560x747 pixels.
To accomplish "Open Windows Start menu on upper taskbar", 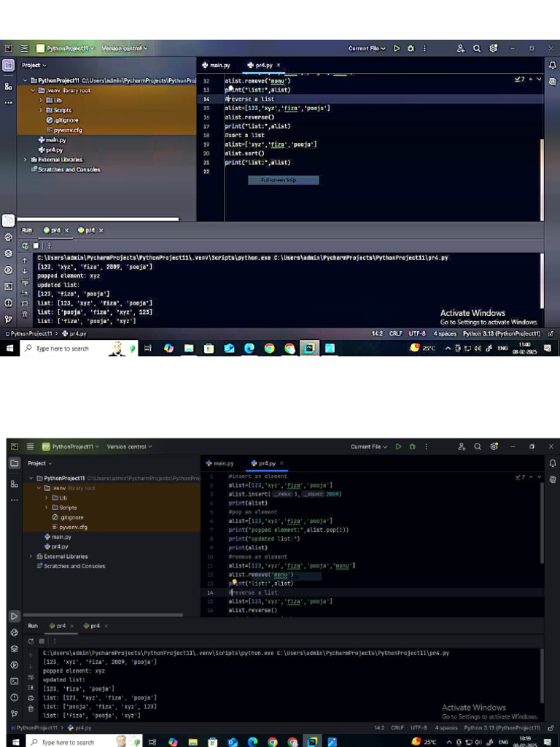I will 9,349.
